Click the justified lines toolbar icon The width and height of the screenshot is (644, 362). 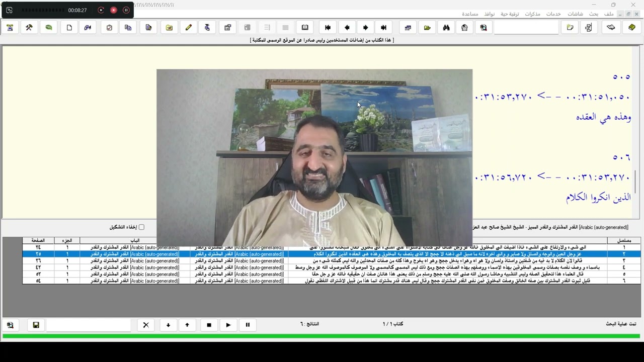tap(285, 28)
